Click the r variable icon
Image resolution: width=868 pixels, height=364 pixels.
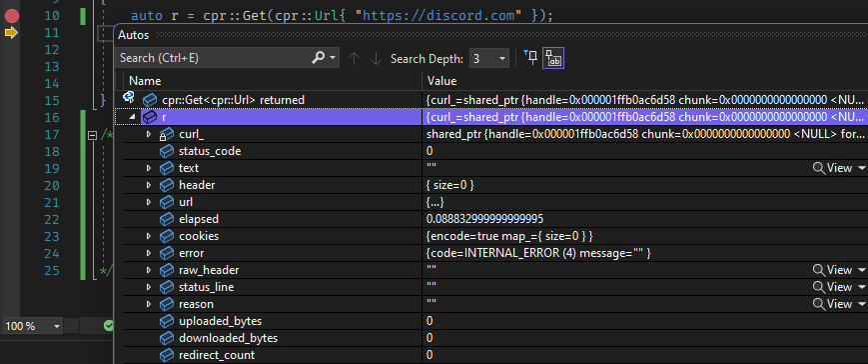[150, 117]
